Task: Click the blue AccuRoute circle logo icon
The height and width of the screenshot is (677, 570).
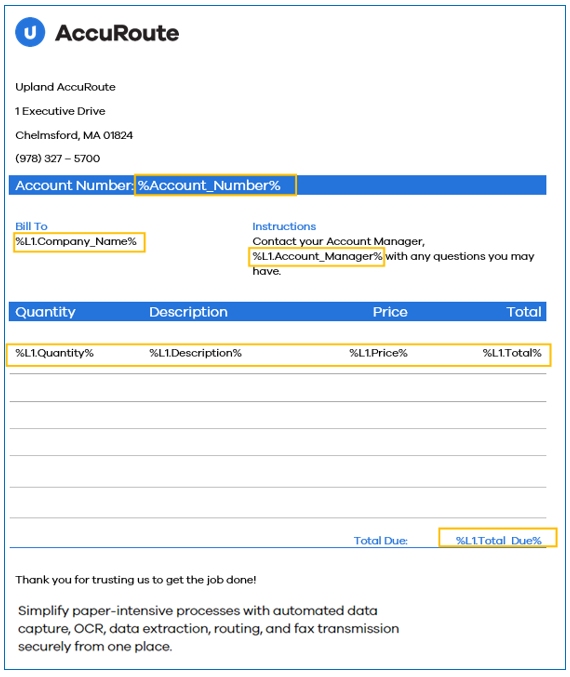Action: 30,32
